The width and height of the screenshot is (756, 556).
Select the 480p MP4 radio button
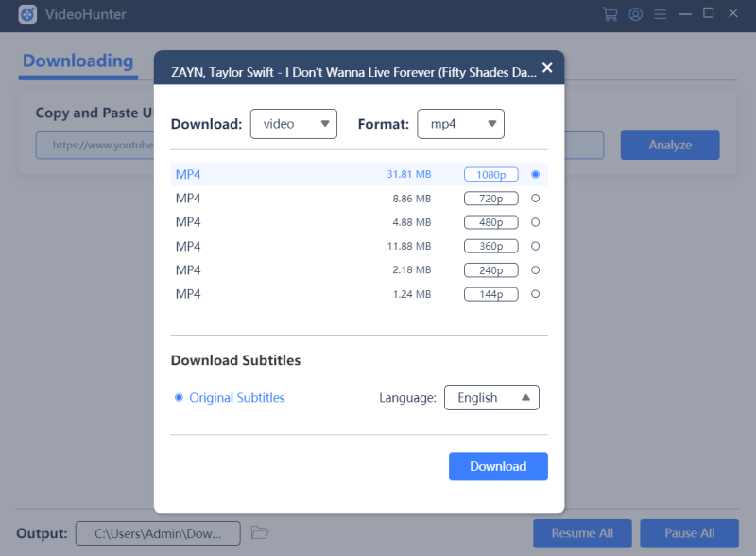535,222
